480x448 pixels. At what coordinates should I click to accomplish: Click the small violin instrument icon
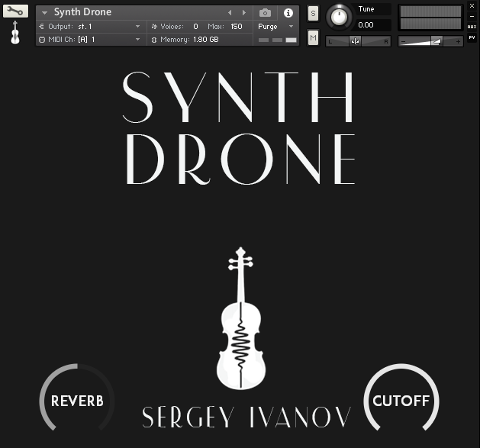(15, 33)
